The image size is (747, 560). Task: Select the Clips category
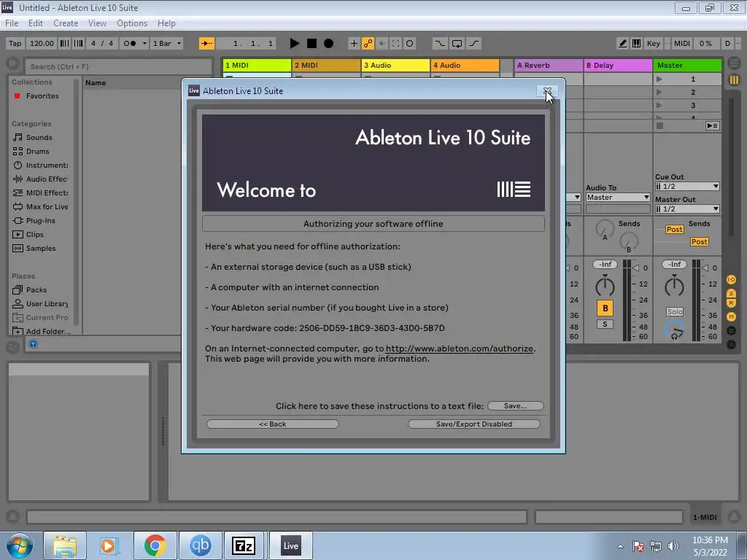35,234
